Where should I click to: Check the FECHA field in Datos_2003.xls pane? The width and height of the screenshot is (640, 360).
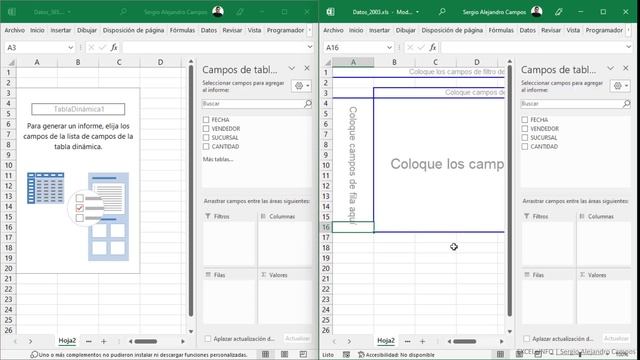(x=525, y=120)
